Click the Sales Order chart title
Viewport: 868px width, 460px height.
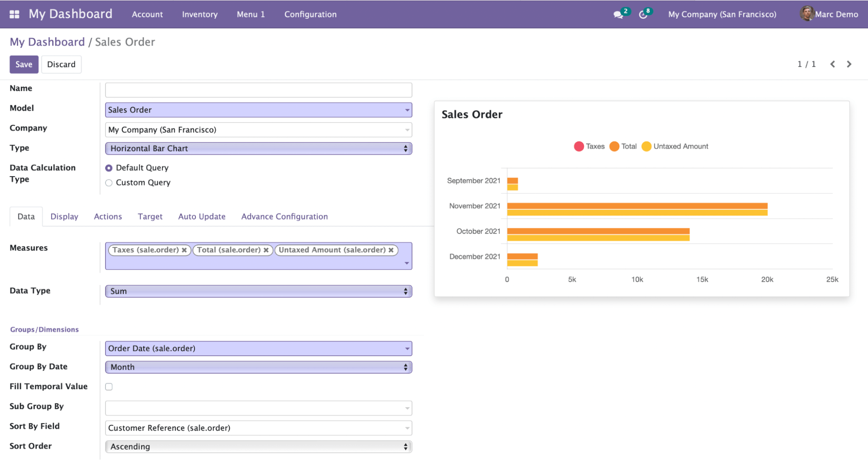coord(472,115)
